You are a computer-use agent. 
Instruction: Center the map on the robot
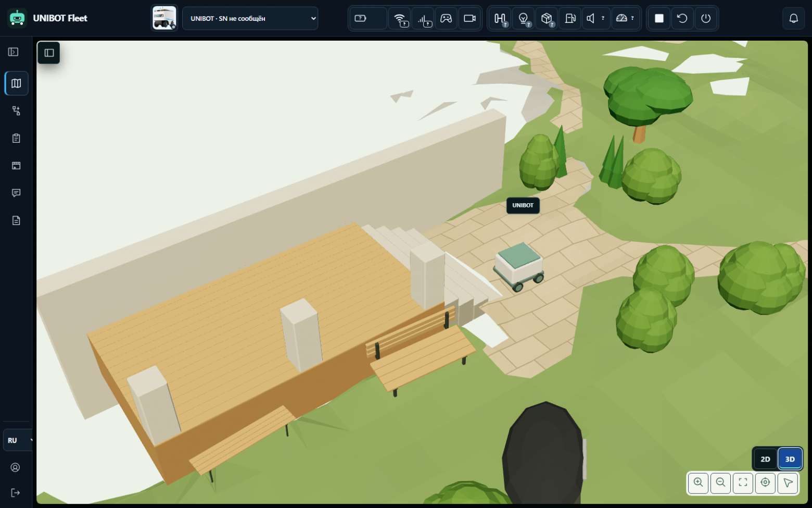[x=765, y=482]
